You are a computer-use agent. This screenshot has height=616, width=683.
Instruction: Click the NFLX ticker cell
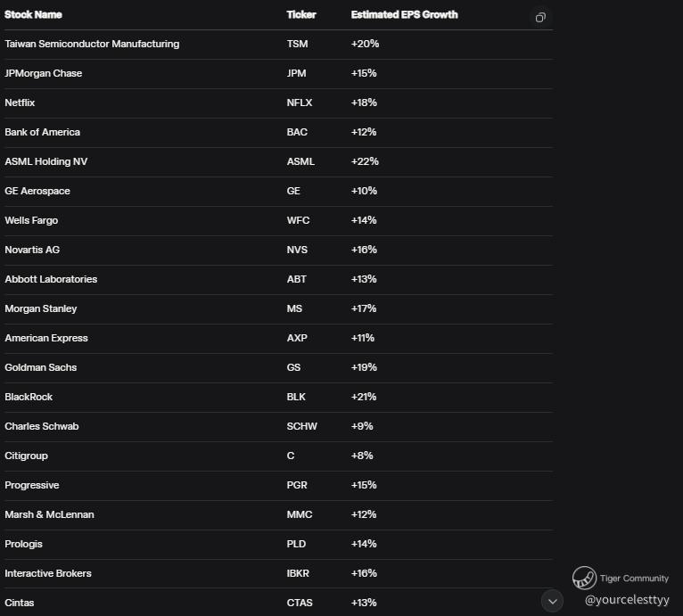coord(300,103)
